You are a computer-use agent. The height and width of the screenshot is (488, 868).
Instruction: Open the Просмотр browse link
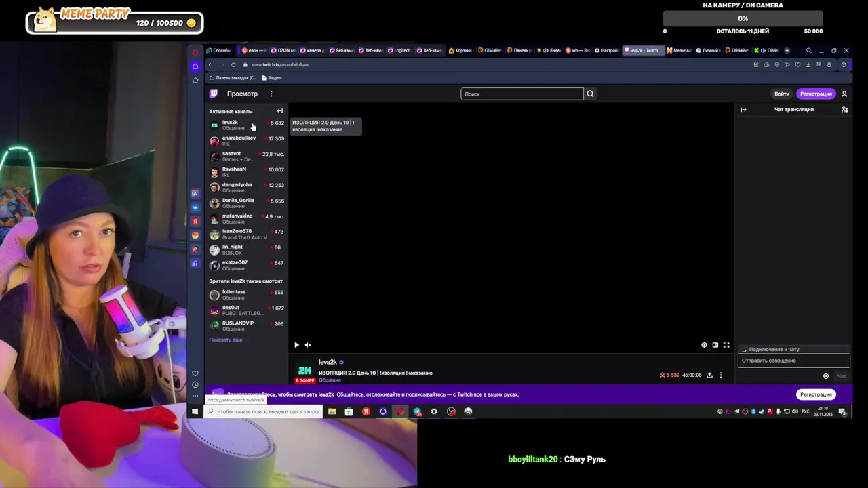pos(242,94)
